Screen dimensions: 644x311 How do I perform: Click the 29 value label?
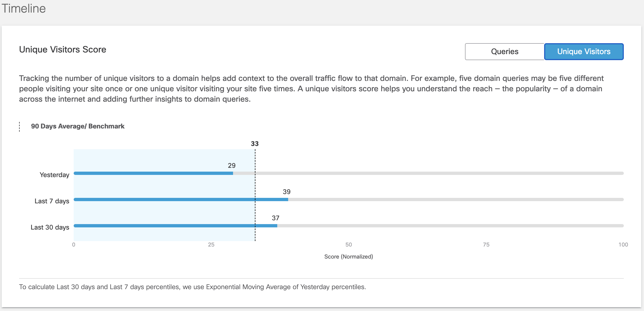(x=232, y=166)
